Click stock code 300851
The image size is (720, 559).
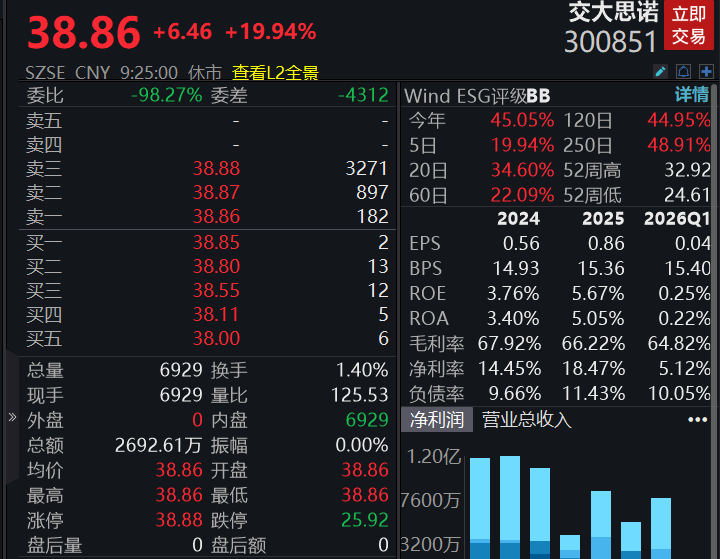pos(610,42)
